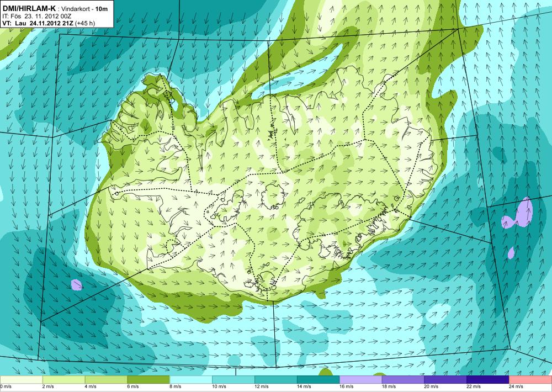Click the dark green swatch above 6 m/s
The image size is (552, 392).
tap(148, 380)
